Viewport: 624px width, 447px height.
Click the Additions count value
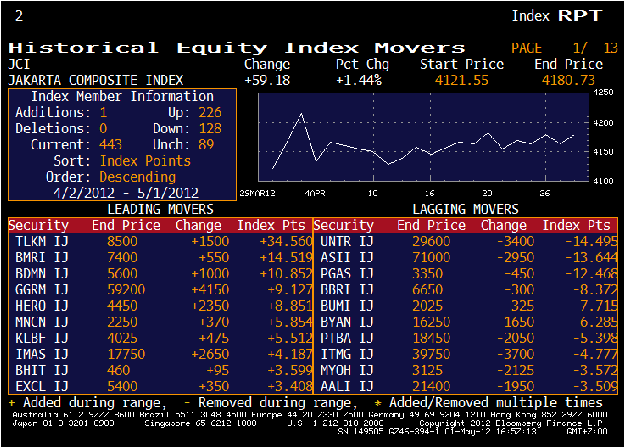pyautogui.click(x=103, y=113)
